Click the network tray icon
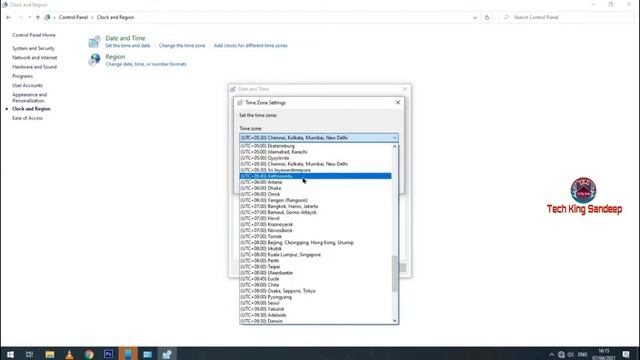 pyautogui.click(x=561, y=355)
